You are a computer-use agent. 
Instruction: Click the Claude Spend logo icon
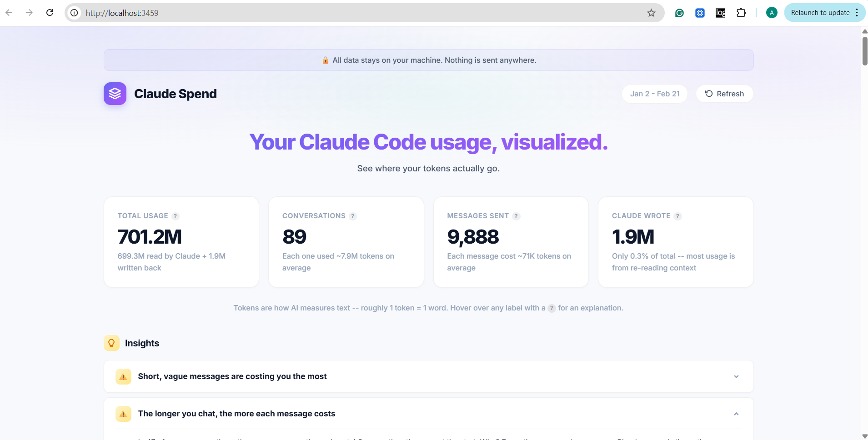(x=115, y=94)
